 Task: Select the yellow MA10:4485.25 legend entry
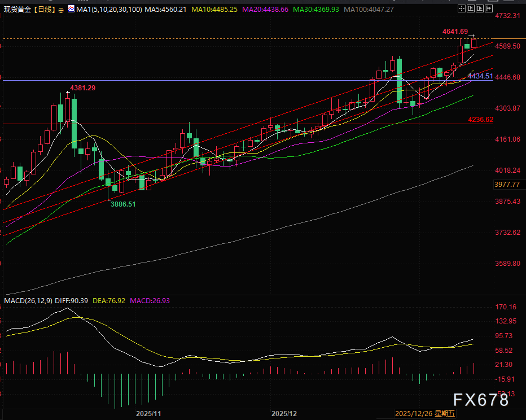(213, 10)
